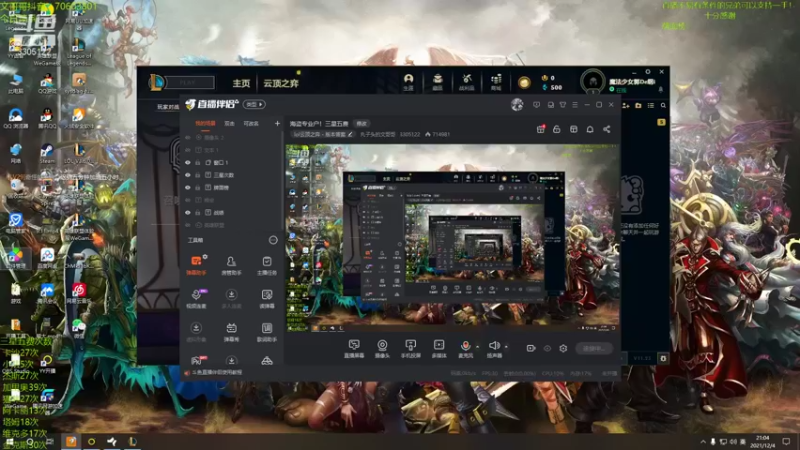Add the 直播屏幕 screen capture source

point(354,348)
